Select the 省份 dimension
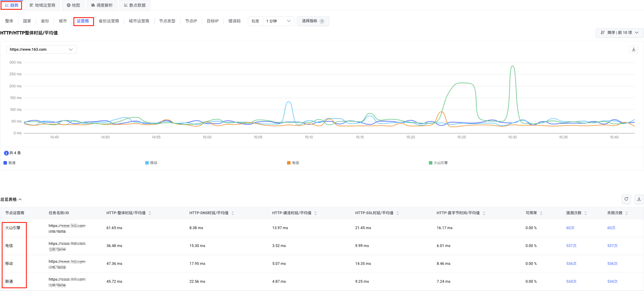This screenshot has width=644, height=291. click(x=45, y=21)
